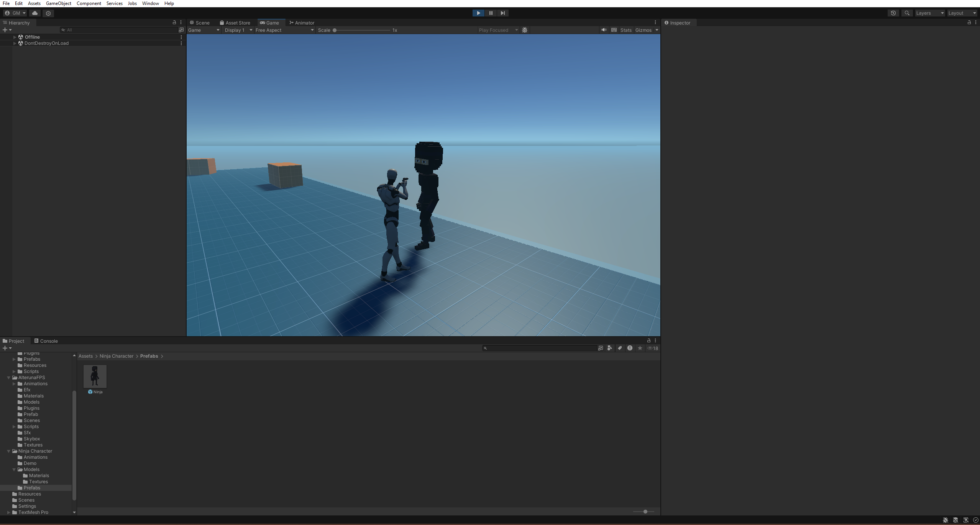980x525 pixels.
Task: Open the DontDestroyOnLoad scene options menu
Action: pos(181,43)
